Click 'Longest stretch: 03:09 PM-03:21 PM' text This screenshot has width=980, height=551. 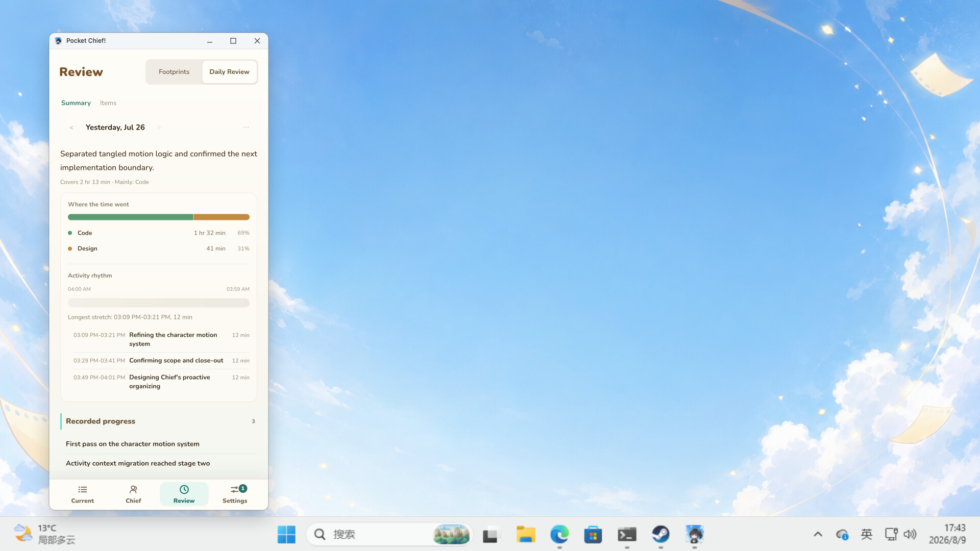click(130, 317)
